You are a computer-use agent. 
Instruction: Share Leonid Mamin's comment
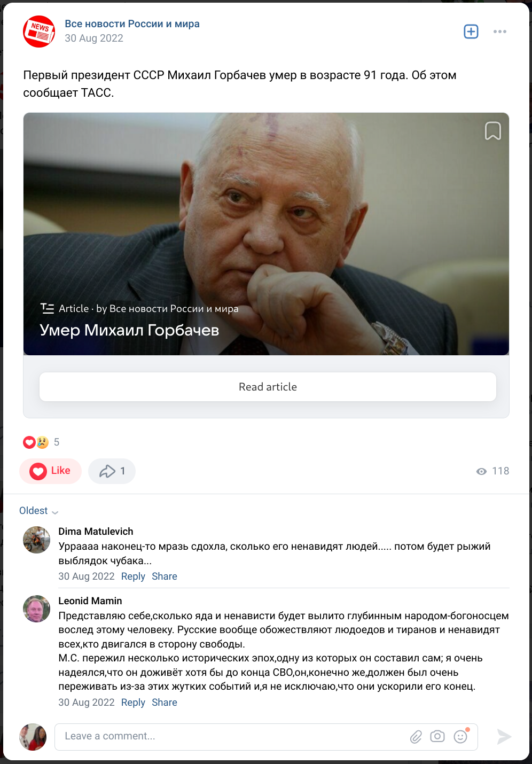(x=165, y=703)
